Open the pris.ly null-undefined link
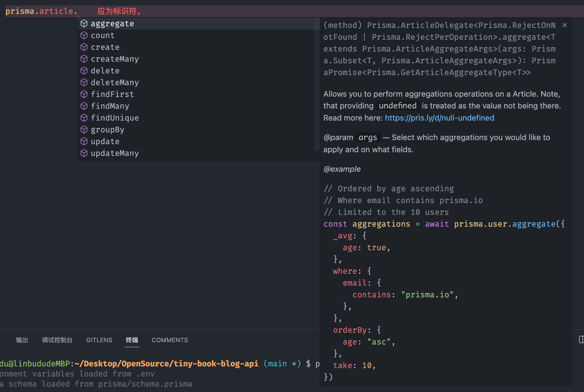 (439, 118)
